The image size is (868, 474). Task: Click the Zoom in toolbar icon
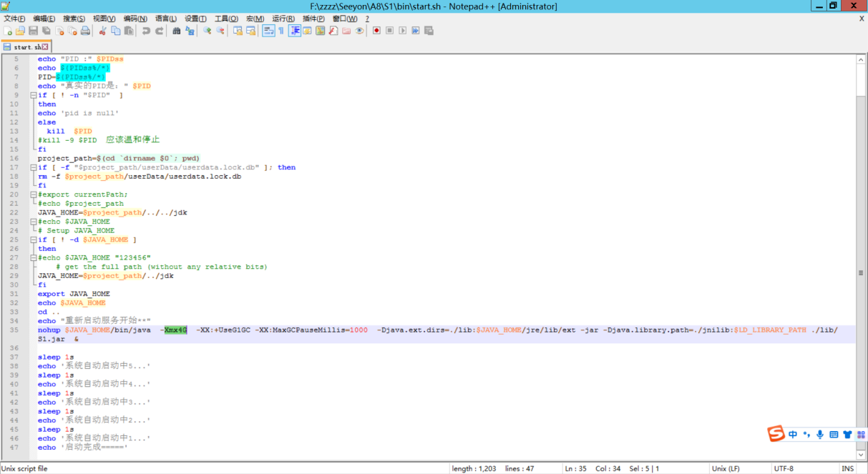[208, 31]
